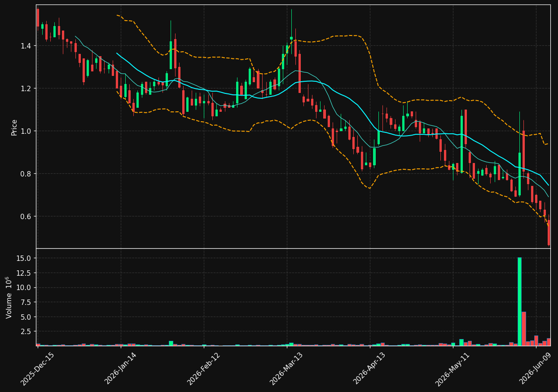The height and width of the screenshot is (392, 558).
Task: Click the 0.8 price tick label
Action: coord(26,174)
